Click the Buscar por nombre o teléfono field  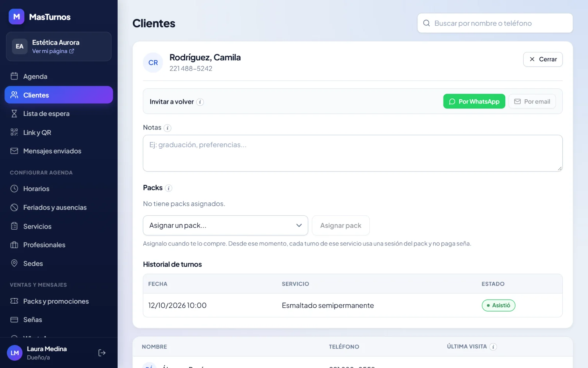point(495,23)
